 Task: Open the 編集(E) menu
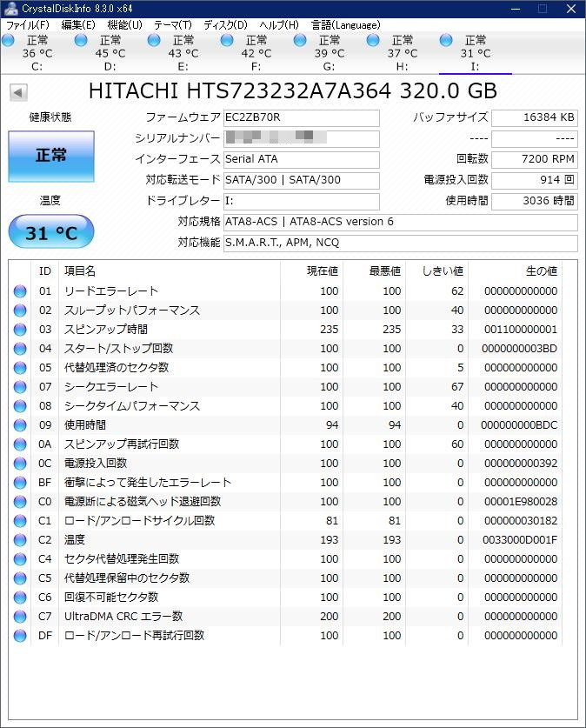click(78, 25)
